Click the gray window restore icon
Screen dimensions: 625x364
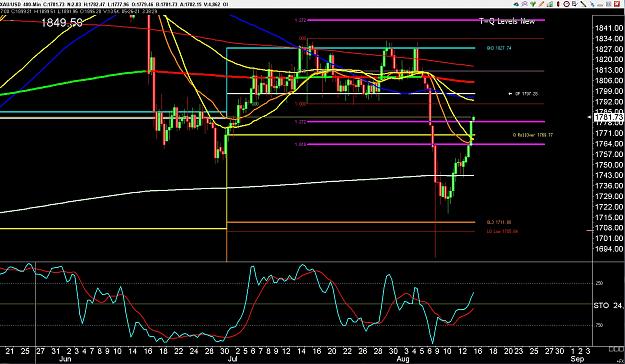[x=609, y=4]
